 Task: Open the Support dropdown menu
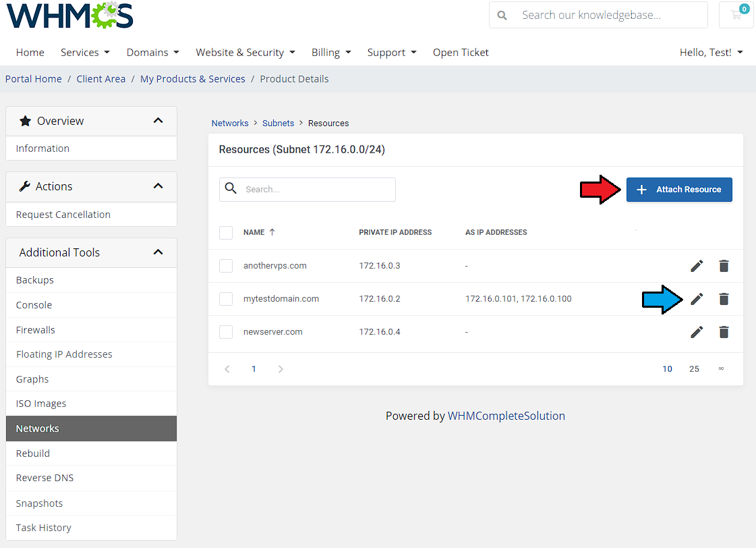coord(392,53)
